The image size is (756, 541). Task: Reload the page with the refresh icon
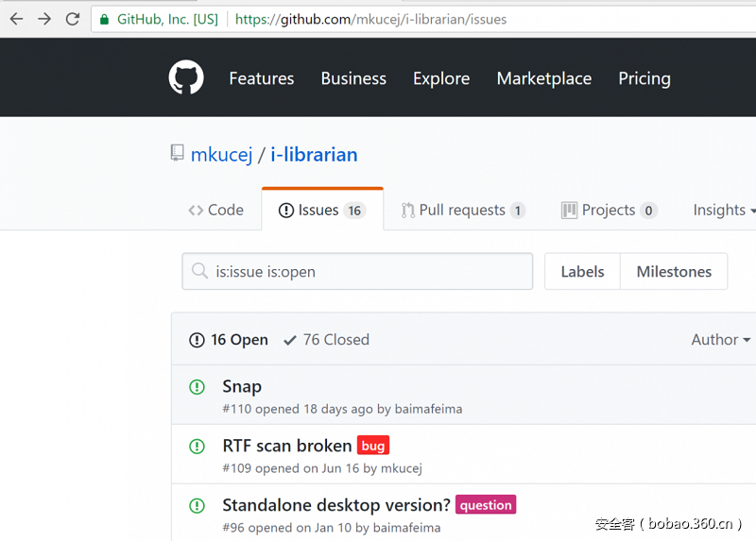coord(73,19)
